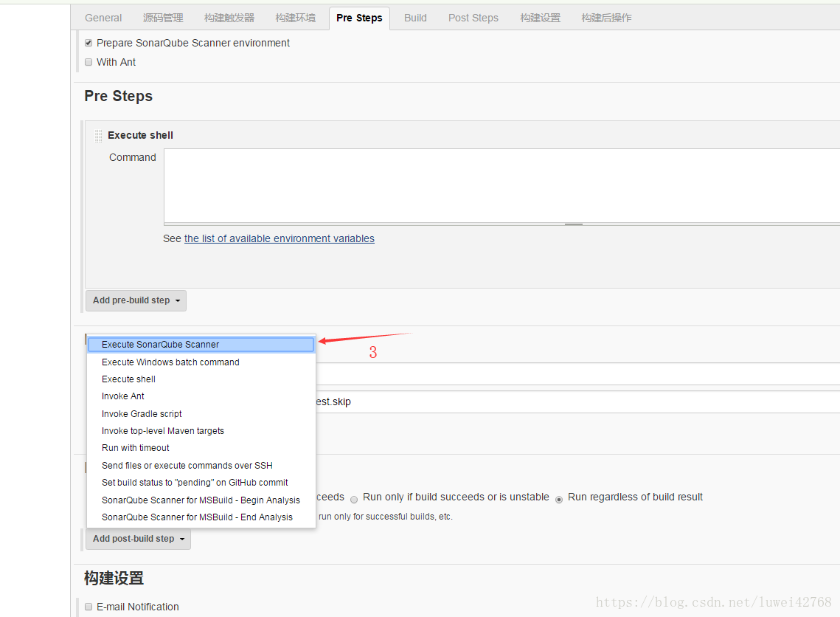Click the Execute shell drag handle
The width and height of the screenshot is (840, 617).
99,136
